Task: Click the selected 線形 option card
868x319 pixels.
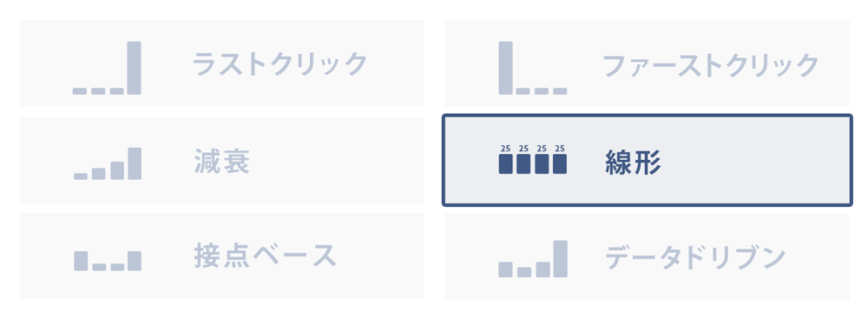Action: (x=648, y=160)
